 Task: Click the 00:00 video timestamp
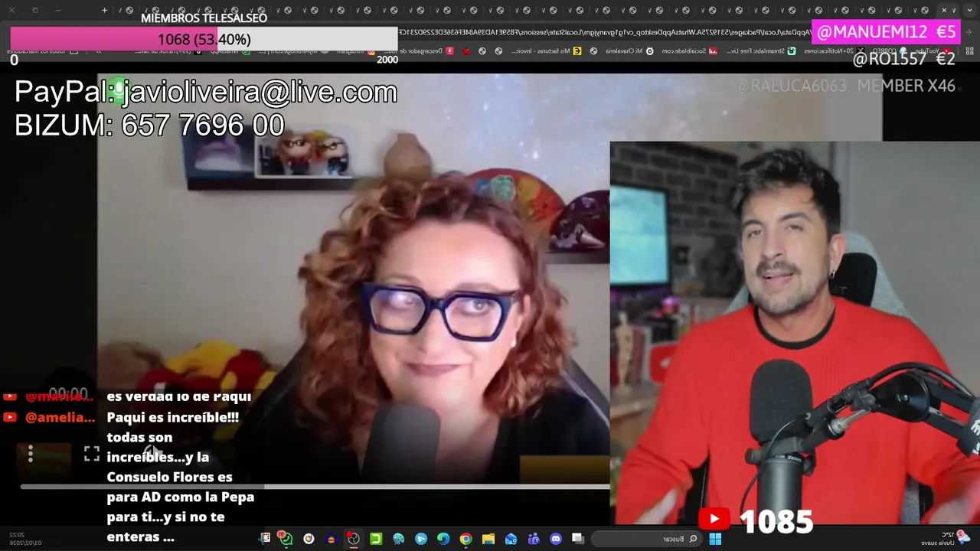[68, 393]
